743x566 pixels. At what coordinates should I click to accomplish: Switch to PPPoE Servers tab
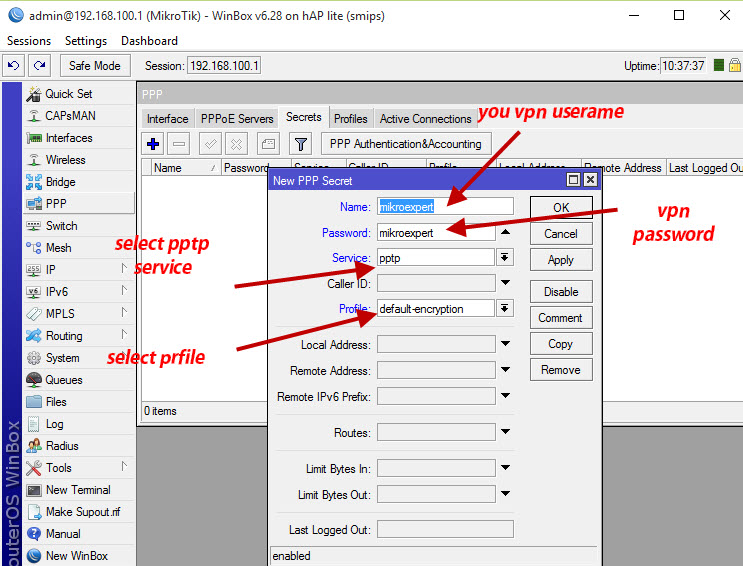(237, 119)
